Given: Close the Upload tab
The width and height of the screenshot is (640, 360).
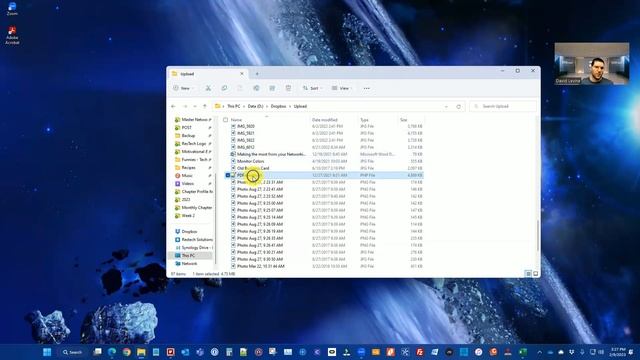Looking at the screenshot, I should point(242,74).
